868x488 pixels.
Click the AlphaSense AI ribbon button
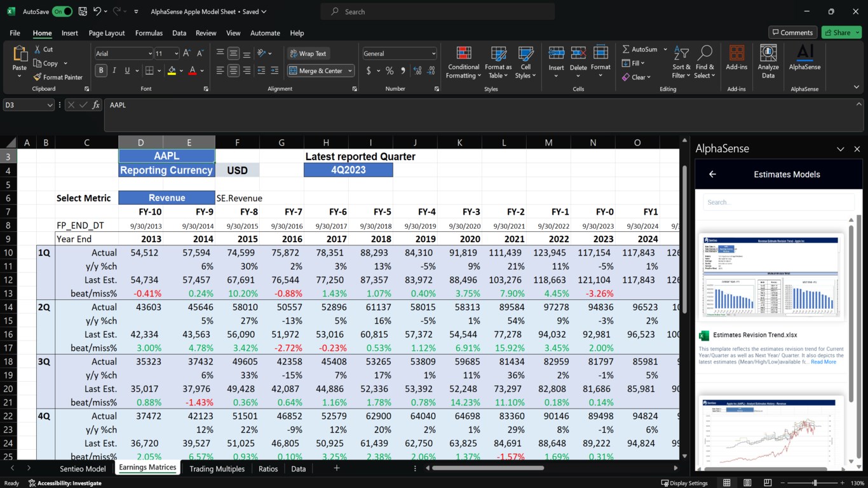(x=805, y=58)
